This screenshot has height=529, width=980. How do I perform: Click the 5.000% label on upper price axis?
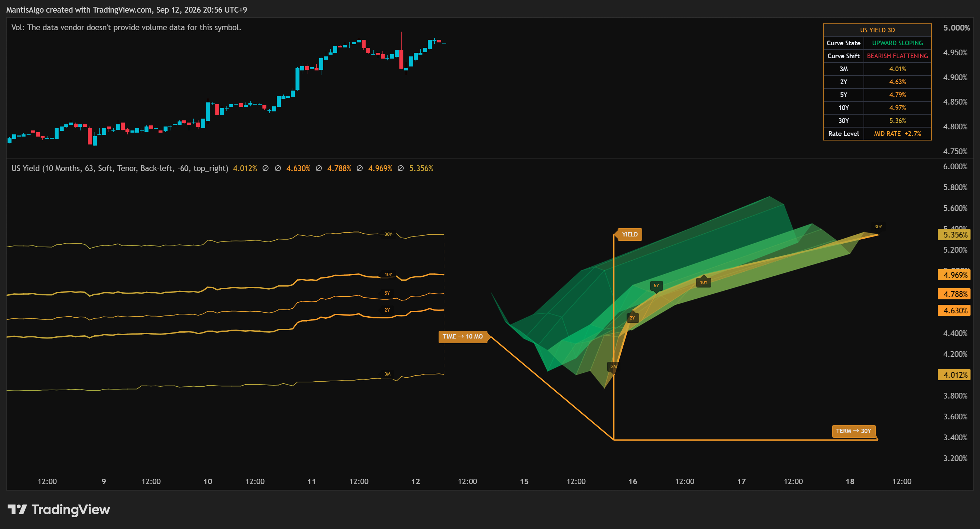[956, 28]
